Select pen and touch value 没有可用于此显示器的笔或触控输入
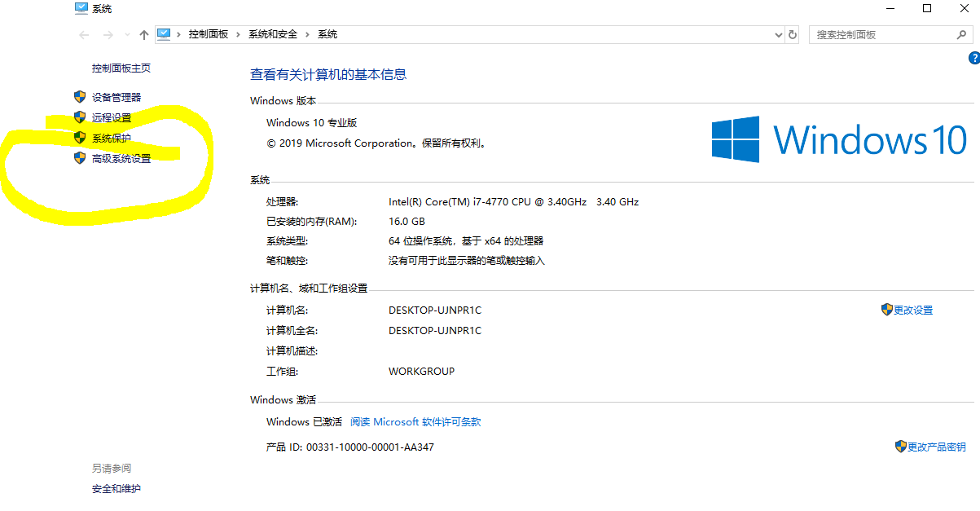Screen dimensions: 980x511 coord(467,261)
